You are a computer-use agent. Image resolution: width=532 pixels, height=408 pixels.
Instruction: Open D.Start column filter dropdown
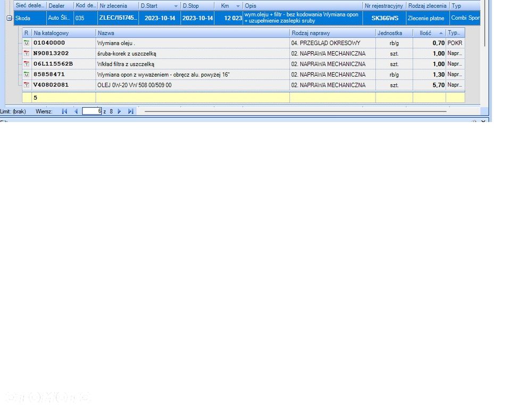176,6
